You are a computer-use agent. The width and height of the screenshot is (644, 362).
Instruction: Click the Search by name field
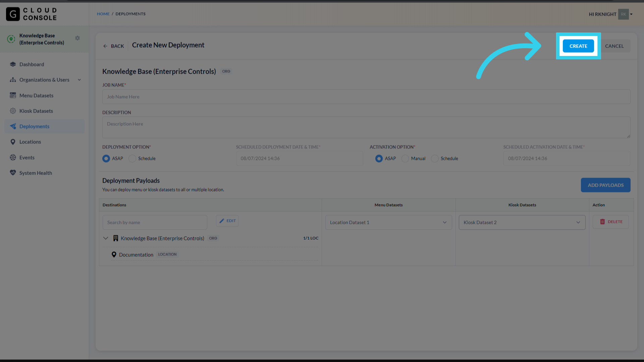pyautogui.click(x=155, y=223)
